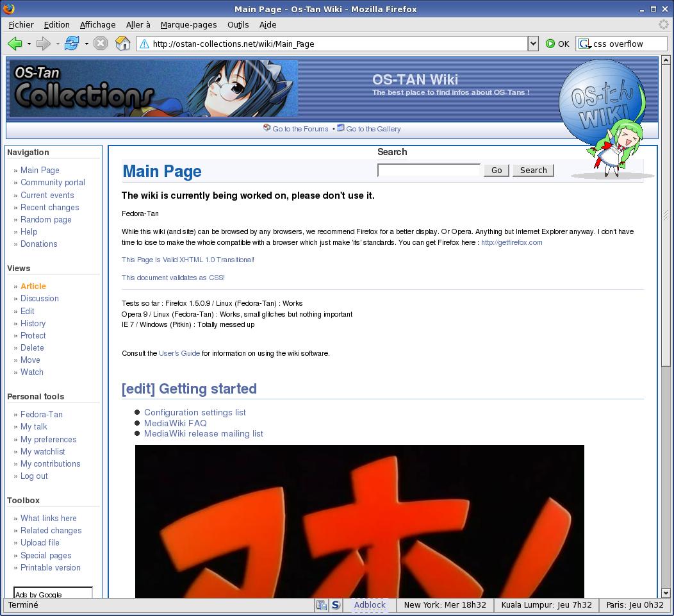Click the green Back arrow

(15, 44)
